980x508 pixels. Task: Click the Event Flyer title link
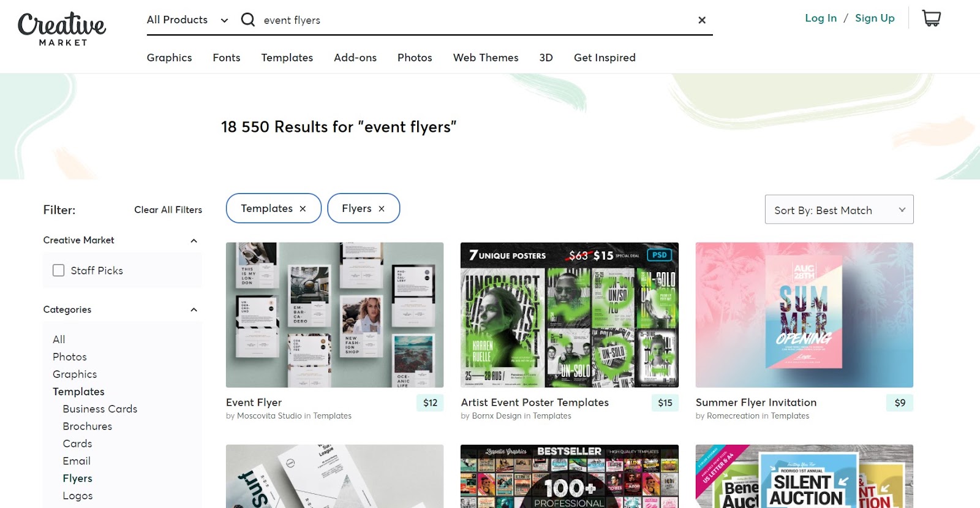[x=254, y=403]
